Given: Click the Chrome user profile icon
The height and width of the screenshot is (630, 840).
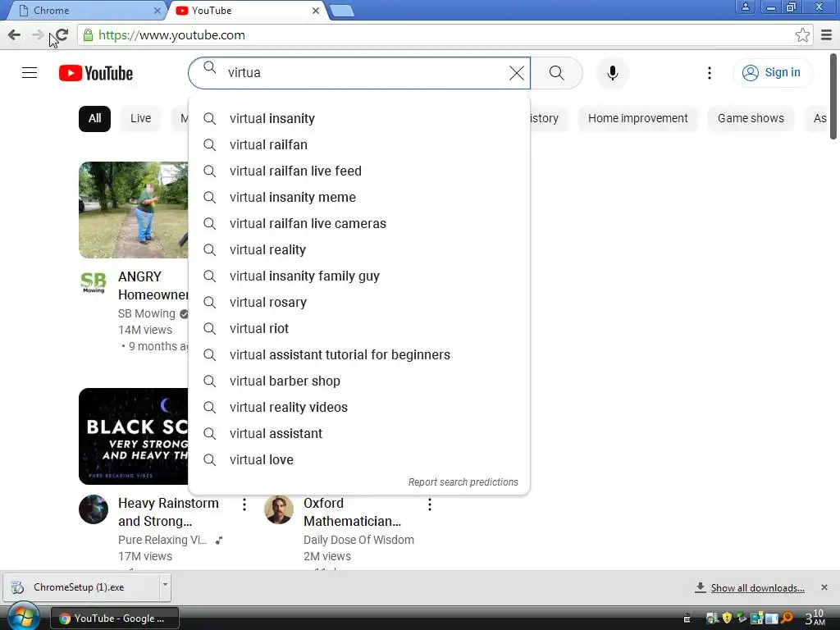Looking at the screenshot, I should point(745,7).
